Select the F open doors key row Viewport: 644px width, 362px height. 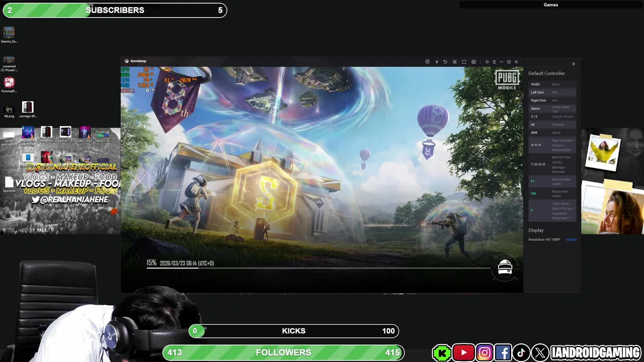552,211
